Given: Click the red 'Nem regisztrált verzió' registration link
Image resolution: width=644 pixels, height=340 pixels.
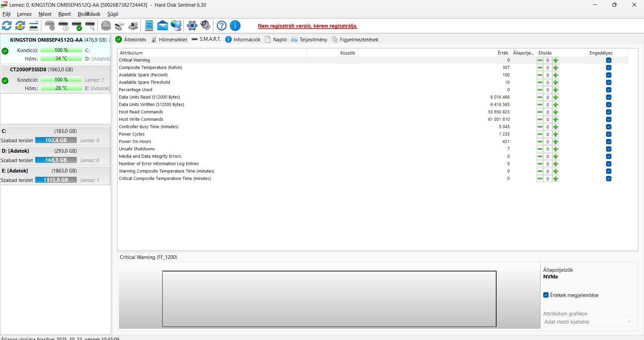Looking at the screenshot, I should click(x=307, y=26).
